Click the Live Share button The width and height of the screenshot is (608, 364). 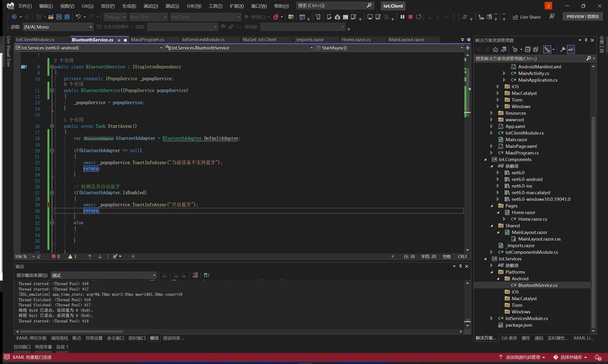click(527, 17)
